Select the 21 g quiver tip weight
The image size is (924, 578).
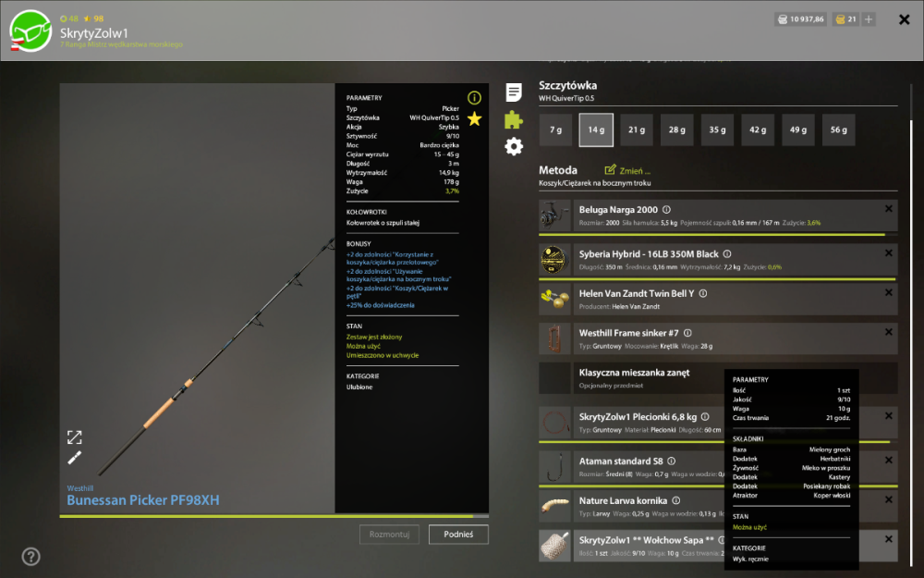tap(637, 129)
